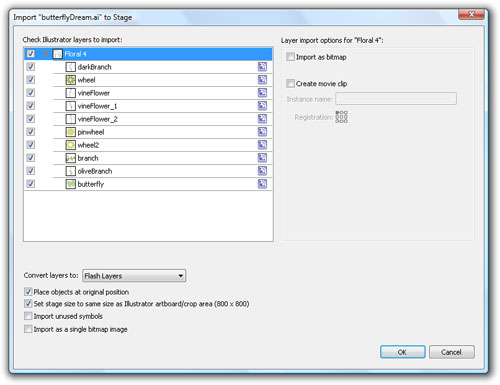Click the movie clip icon on oliveBranch row
The height and width of the screenshot is (385, 500).
(262, 171)
